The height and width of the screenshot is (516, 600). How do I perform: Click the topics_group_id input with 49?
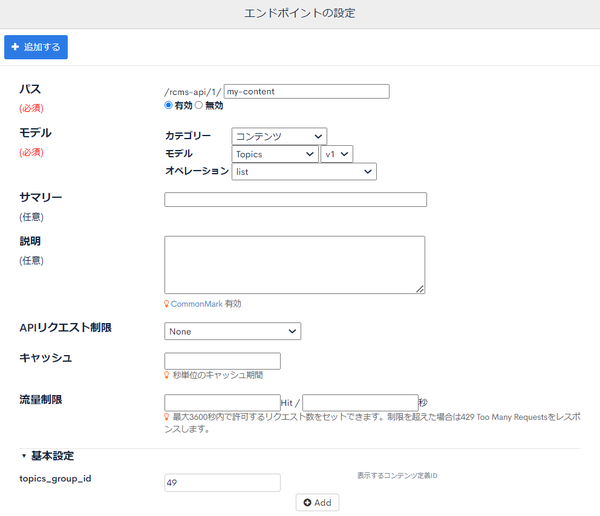[x=222, y=482]
